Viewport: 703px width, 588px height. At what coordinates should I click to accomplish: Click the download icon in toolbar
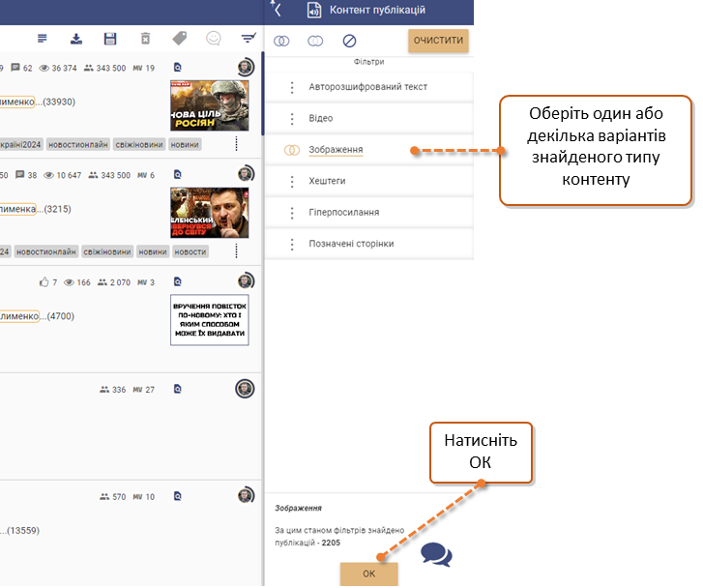pyautogui.click(x=76, y=39)
